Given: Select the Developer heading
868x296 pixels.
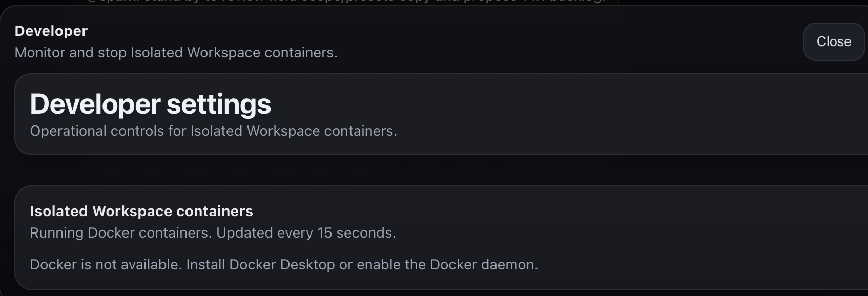Looking at the screenshot, I should [51, 31].
